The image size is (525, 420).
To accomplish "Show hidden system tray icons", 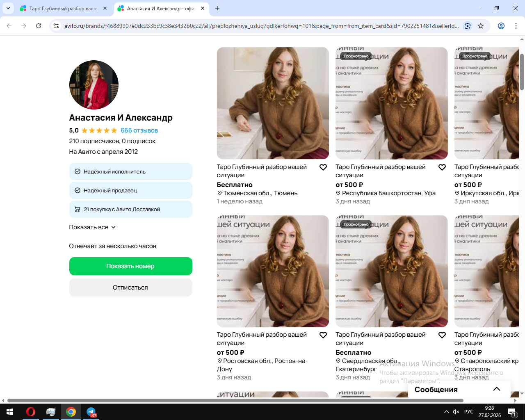I will [x=446, y=412].
